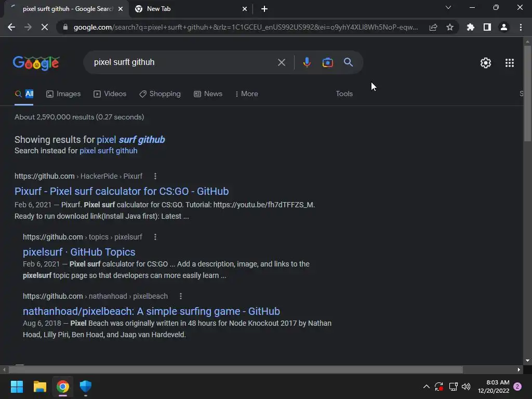Screen dimensions: 532x399
Task: Open the volume control
Action: 466,387
